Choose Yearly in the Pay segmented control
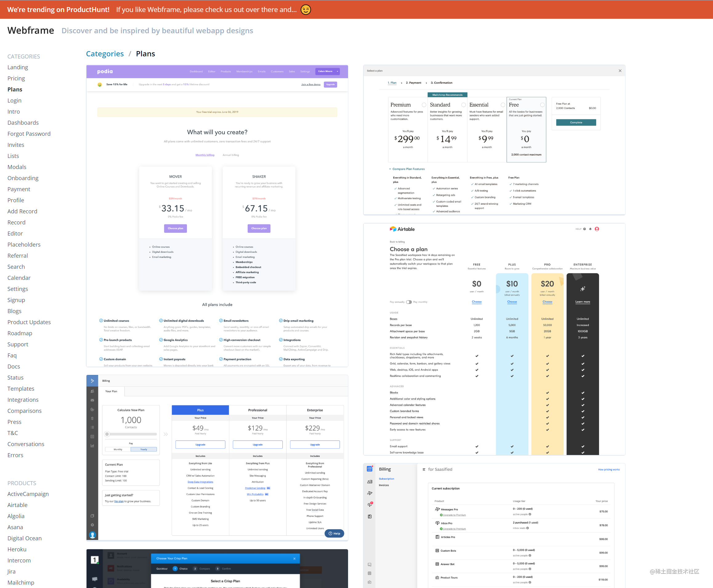 pyautogui.click(x=144, y=449)
